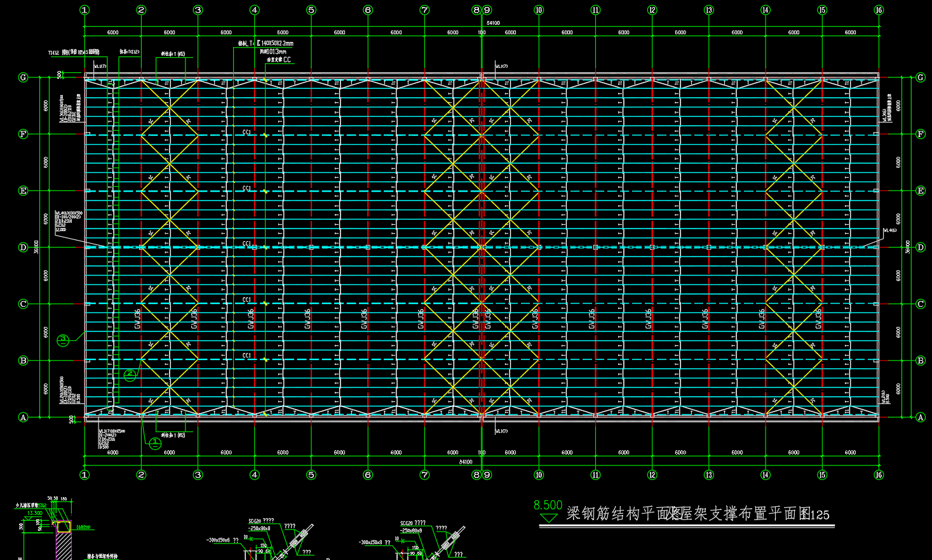Select the GVJ36 truss label beside axis 4
This screenshot has width=932, height=560.
[x=251, y=319]
